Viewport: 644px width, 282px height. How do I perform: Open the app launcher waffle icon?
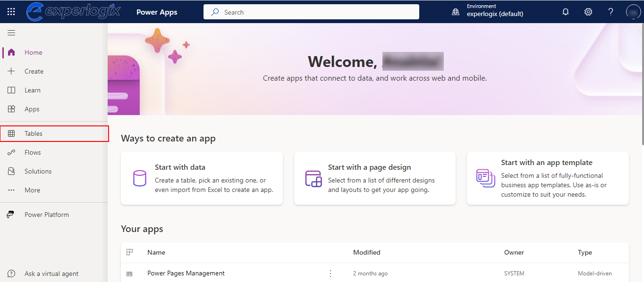pos(11,12)
